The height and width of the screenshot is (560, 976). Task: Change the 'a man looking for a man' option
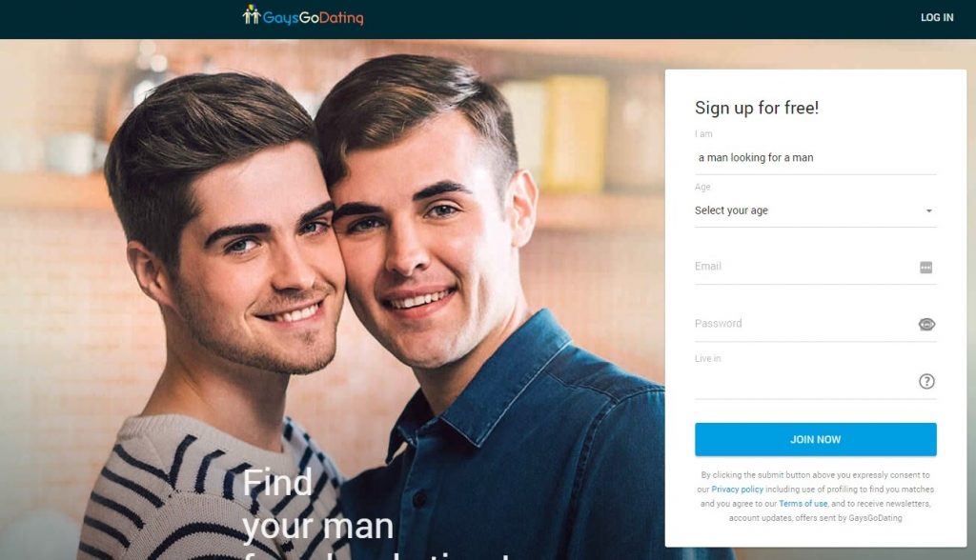click(816, 158)
